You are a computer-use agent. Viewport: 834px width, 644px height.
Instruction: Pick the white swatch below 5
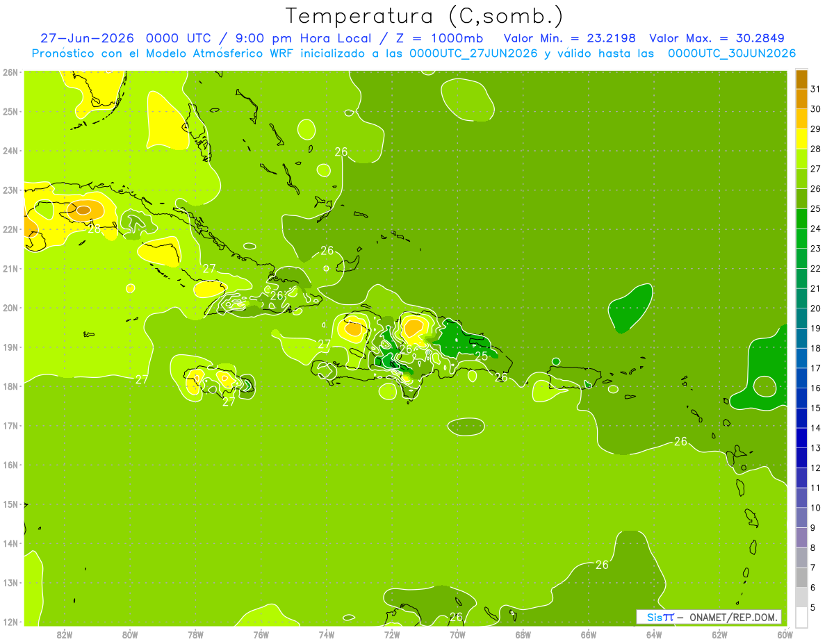click(801, 617)
